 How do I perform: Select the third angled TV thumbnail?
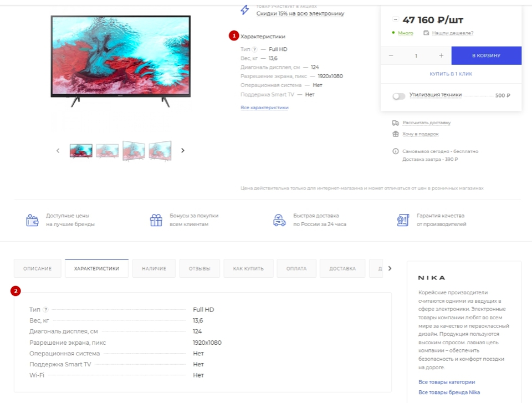(x=134, y=151)
